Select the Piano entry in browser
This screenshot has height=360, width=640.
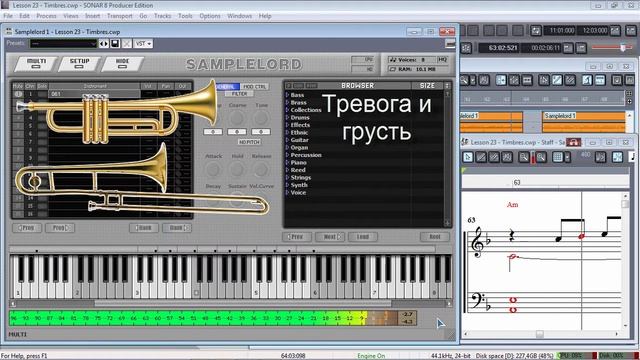coord(298,162)
